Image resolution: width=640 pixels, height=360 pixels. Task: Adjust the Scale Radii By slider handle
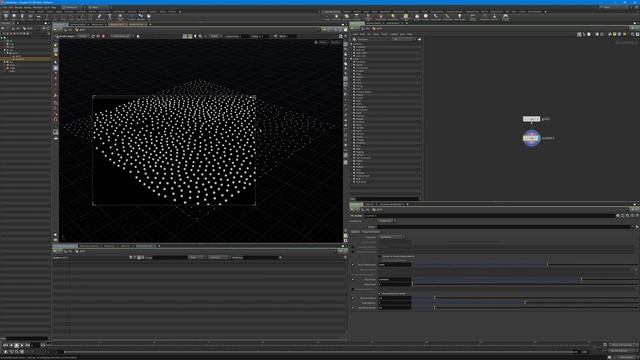(x=525, y=302)
